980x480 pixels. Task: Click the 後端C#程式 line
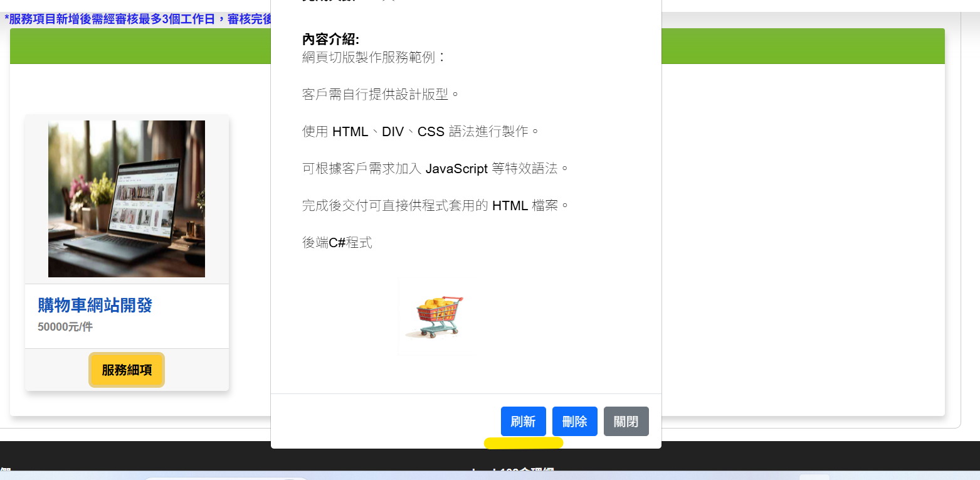(x=337, y=243)
